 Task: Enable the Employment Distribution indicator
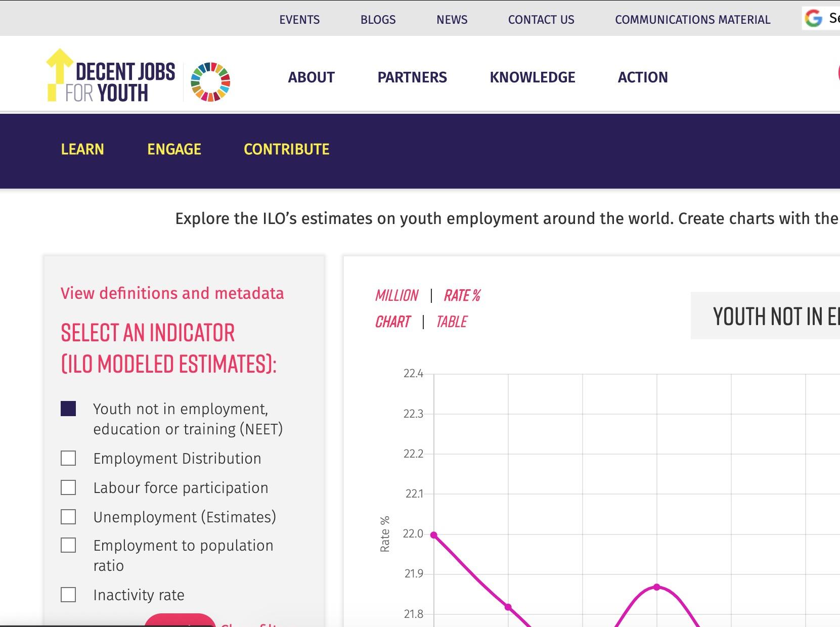click(68, 458)
